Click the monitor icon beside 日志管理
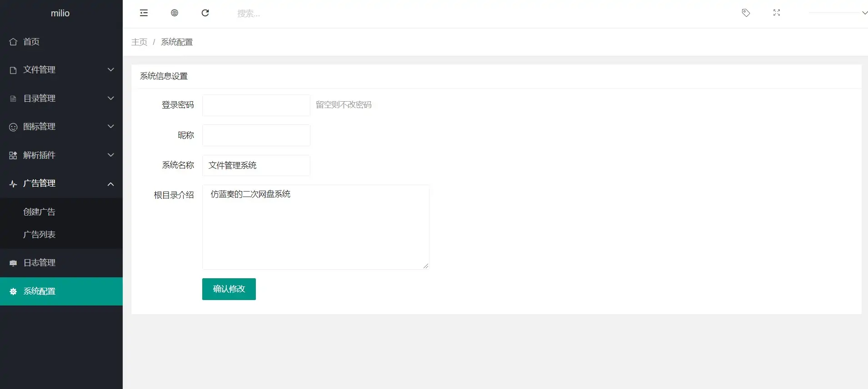868x389 pixels. coord(13,263)
